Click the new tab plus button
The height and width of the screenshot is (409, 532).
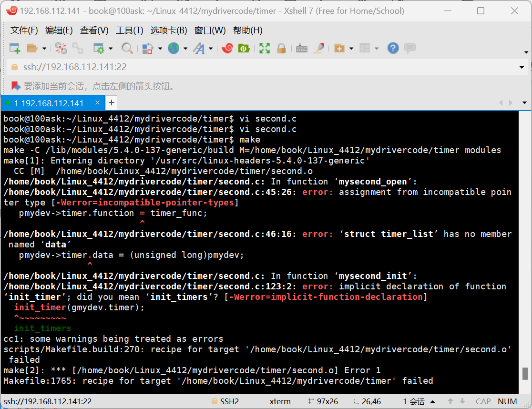[111, 102]
